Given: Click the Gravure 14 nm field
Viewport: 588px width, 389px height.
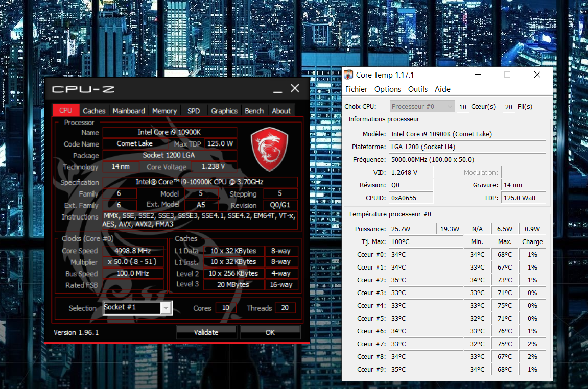Looking at the screenshot, I should click(x=524, y=185).
